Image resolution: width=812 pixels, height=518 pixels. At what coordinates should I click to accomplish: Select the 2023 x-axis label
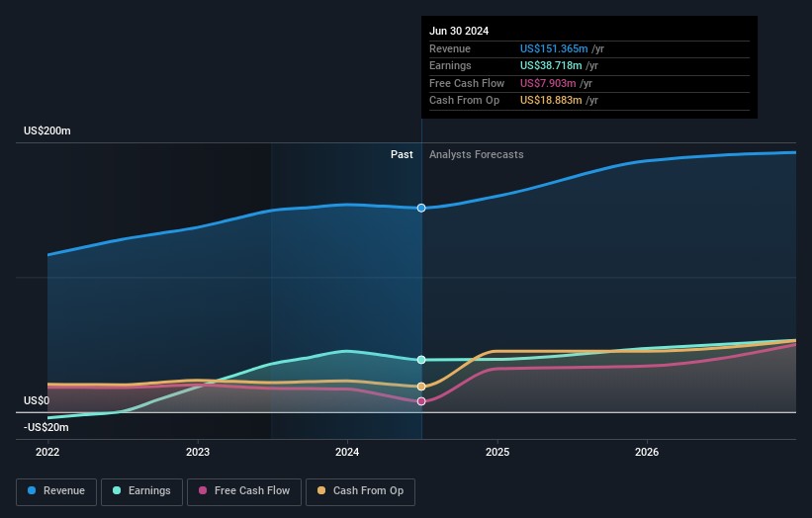pos(198,452)
